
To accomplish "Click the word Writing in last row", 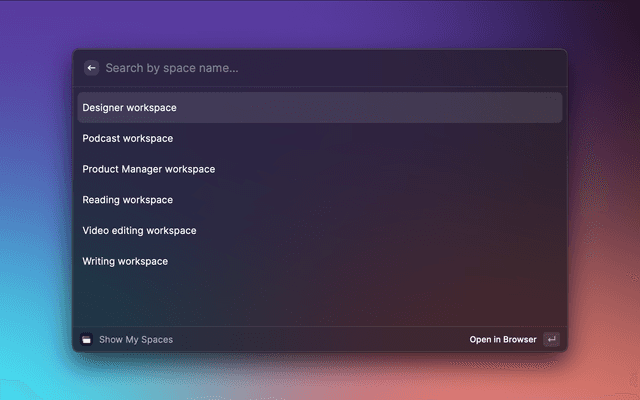I will click(99, 262).
